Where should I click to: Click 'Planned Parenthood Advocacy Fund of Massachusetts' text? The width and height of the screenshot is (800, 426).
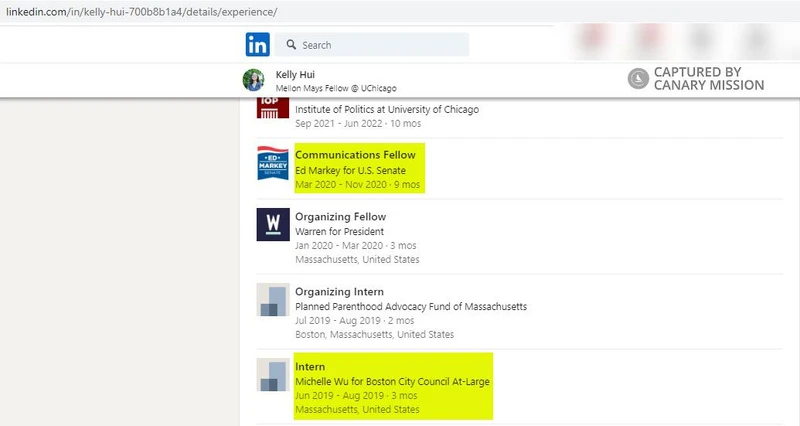(411, 307)
